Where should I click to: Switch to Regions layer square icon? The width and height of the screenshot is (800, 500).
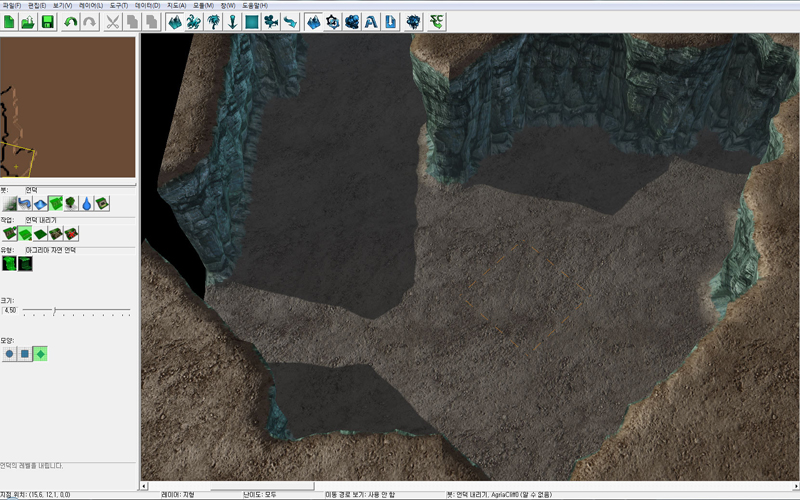(x=252, y=22)
